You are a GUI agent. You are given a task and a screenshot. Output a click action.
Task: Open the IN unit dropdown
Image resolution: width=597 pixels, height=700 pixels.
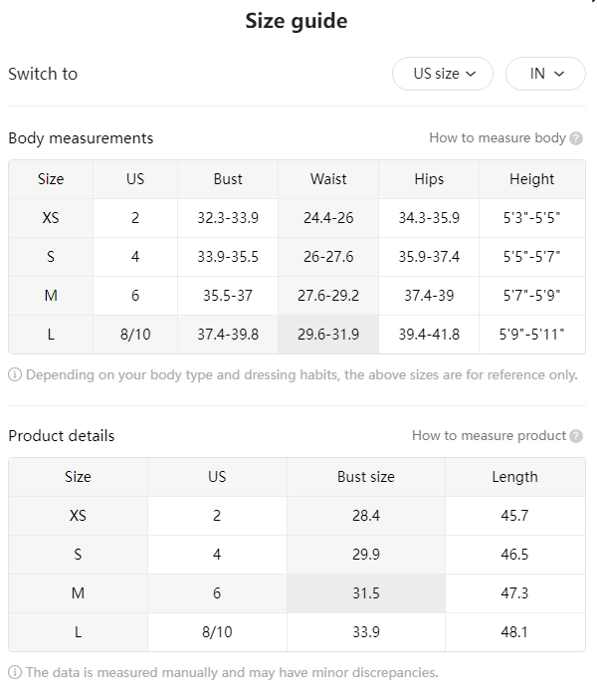click(545, 74)
